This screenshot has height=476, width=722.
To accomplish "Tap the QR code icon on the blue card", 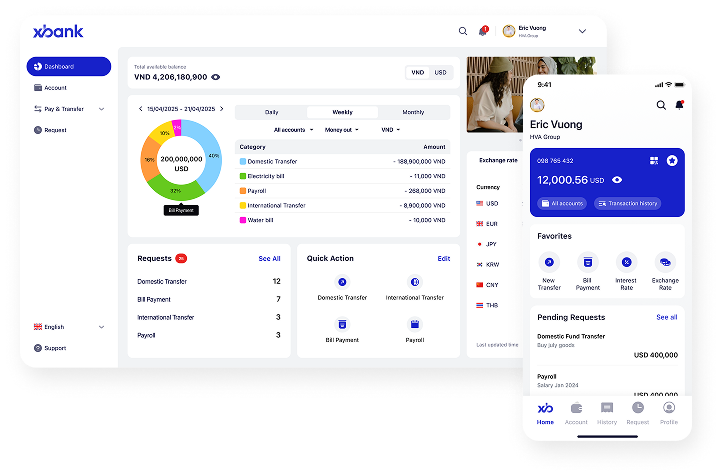I will pos(653,160).
